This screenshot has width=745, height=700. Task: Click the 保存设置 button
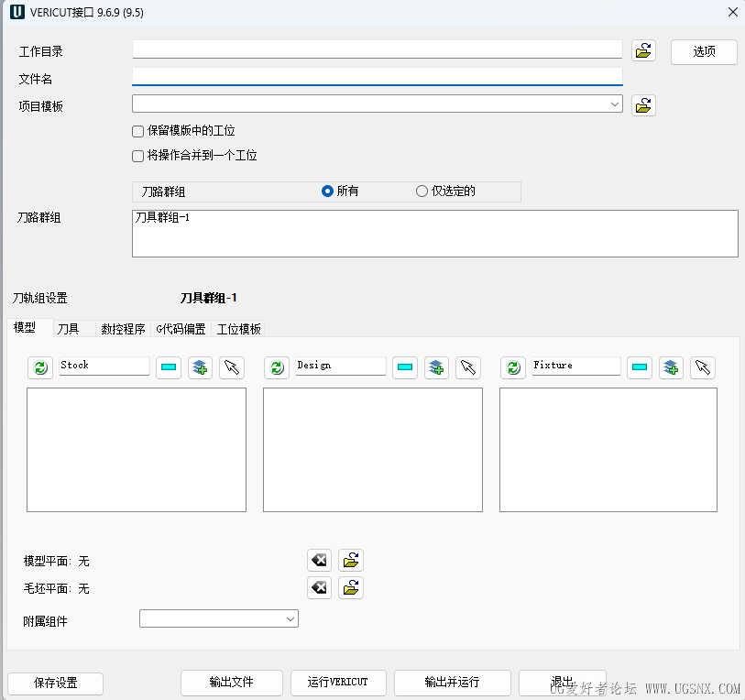tap(56, 684)
